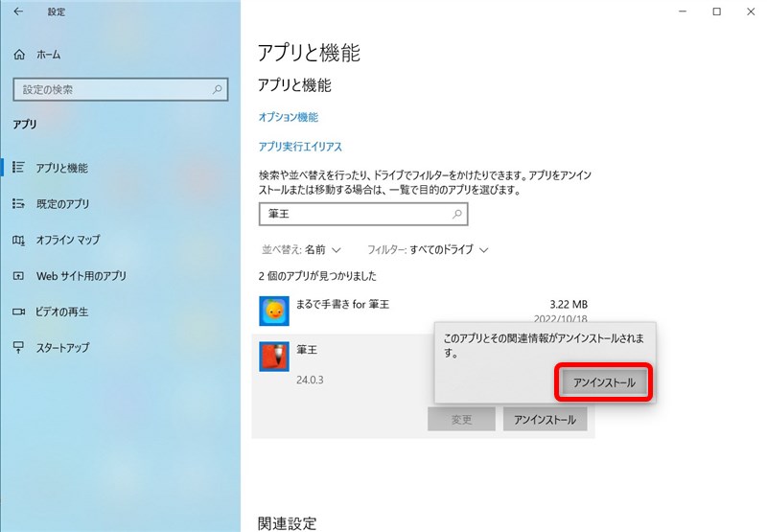The width and height of the screenshot is (767, 532).
Task: Click the list icon beside アプリと機能
Action: click(x=18, y=167)
